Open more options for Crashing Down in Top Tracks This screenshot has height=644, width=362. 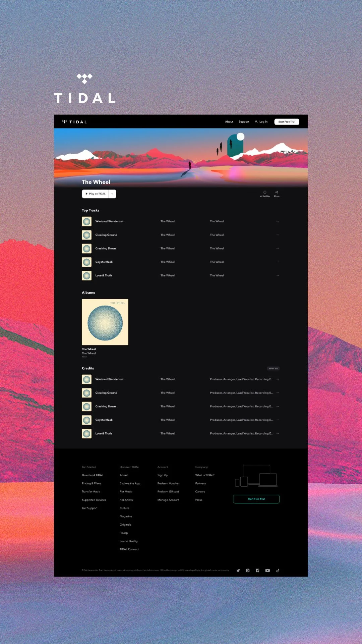[x=278, y=249]
